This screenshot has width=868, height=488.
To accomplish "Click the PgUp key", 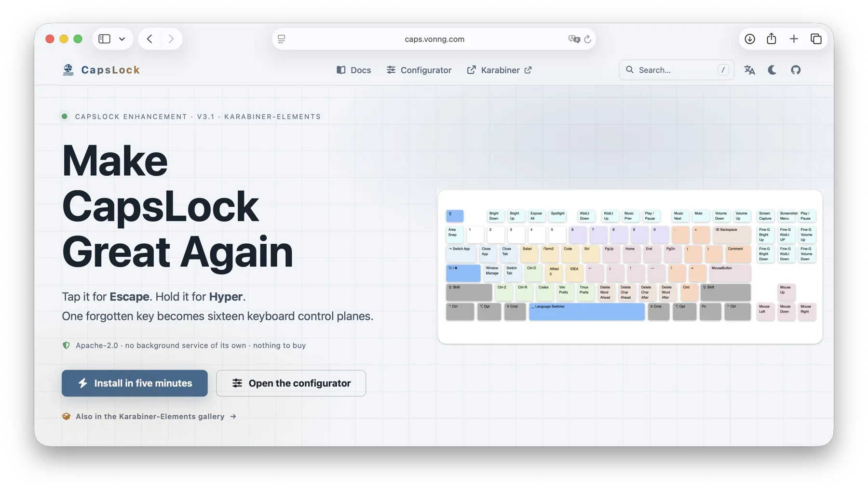I will pos(611,254).
